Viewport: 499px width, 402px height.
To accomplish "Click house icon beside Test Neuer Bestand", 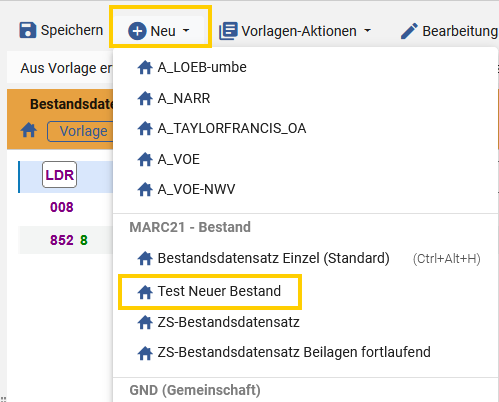I will point(145,292).
